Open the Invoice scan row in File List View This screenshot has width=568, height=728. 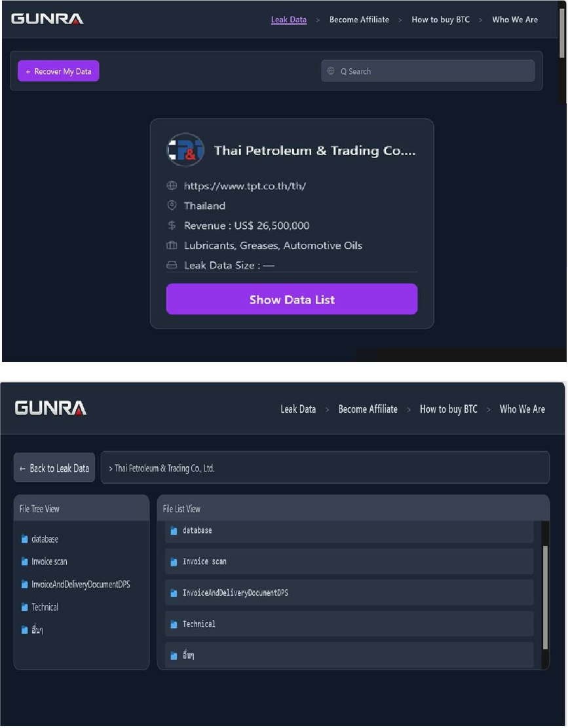click(349, 562)
